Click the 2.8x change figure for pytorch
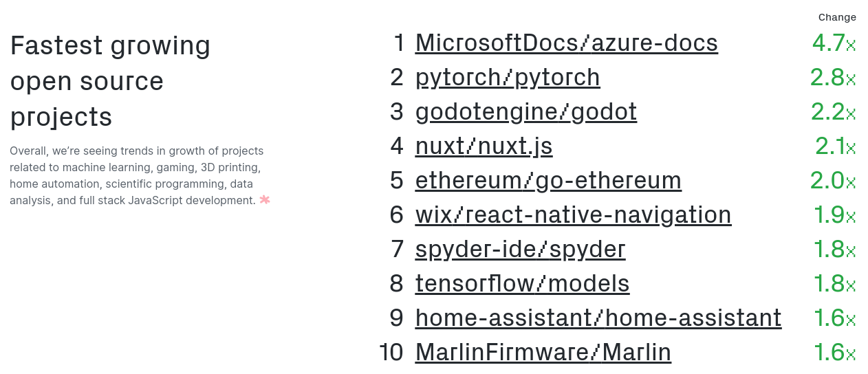Image resolution: width=868 pixels, height=374 pixels. [834, 77]
